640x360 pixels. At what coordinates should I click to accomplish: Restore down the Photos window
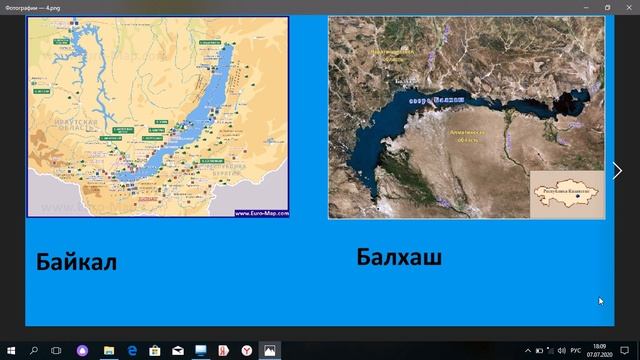click(x=607, y=7)
